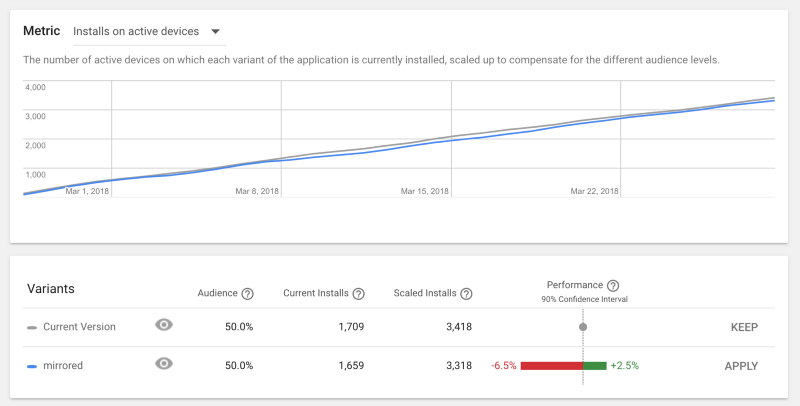This screenshot has width=800, height=406.
Task: Click the gray Current Version color marker
Action: point(32,327)
